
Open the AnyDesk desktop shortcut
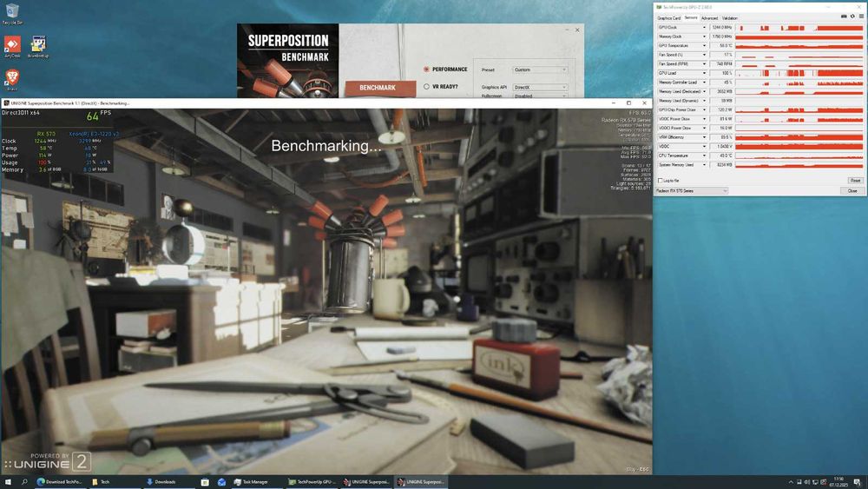pyautogui.click(x=12, y=45)
